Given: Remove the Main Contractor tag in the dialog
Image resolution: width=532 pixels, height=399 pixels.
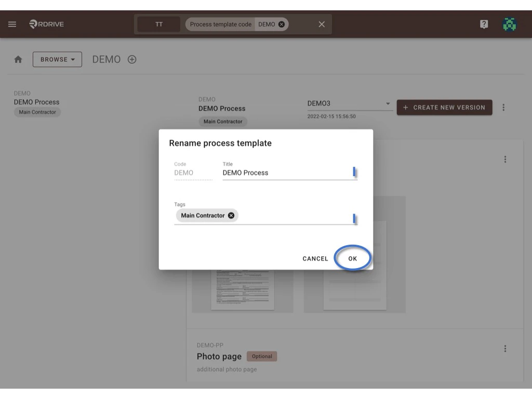Looking at the screenshot, I should [x=231, y=215].
